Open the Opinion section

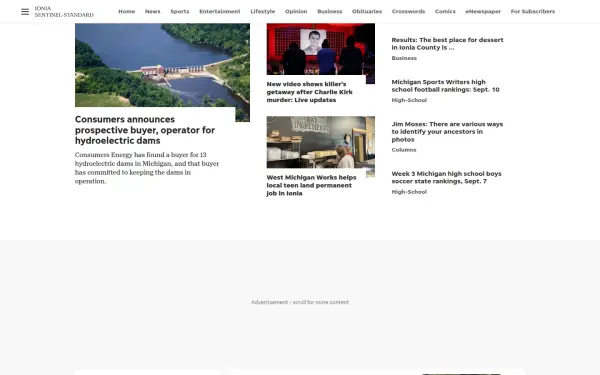(x=296, y=11)
